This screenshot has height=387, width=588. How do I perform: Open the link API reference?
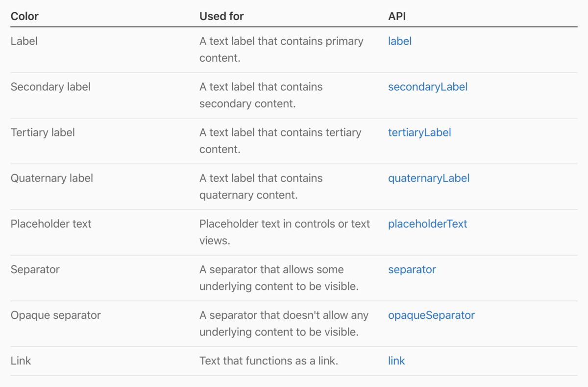tap(396, 361)
